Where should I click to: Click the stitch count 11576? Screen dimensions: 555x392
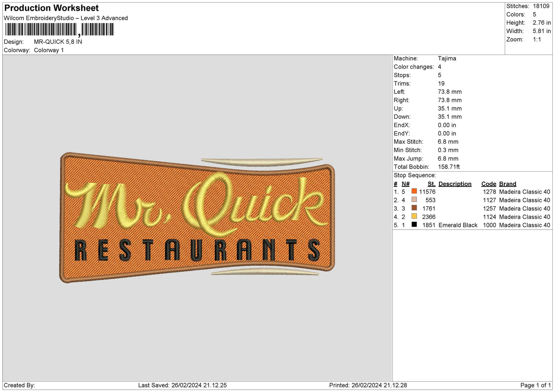point(427,192)
